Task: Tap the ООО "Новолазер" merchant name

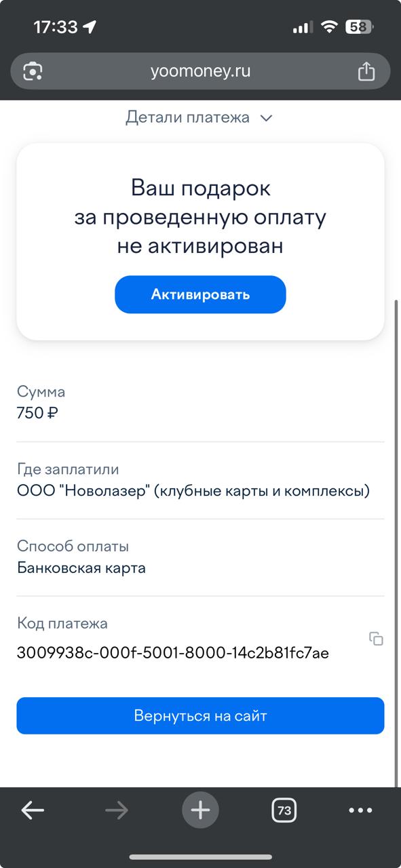Action: coord(193,490)
